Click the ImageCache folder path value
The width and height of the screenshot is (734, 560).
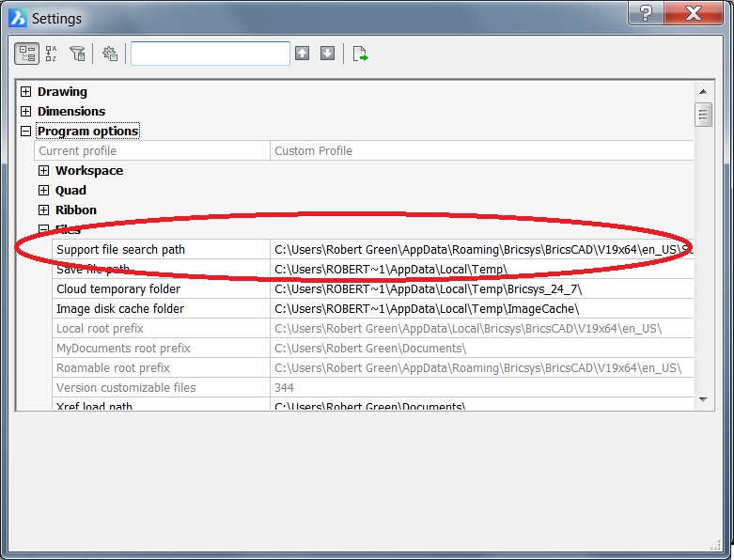[x=427, y=309]
